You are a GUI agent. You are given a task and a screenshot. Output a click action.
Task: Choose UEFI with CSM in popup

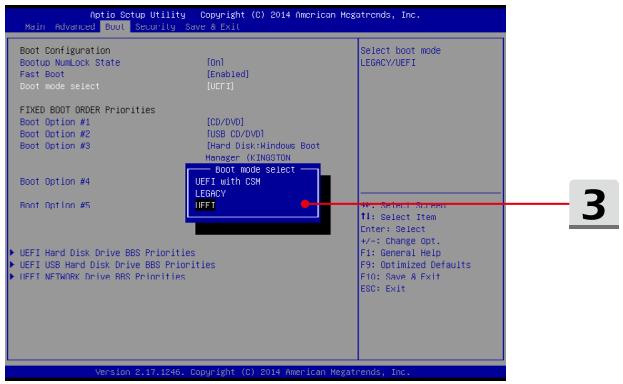[228, 182]
